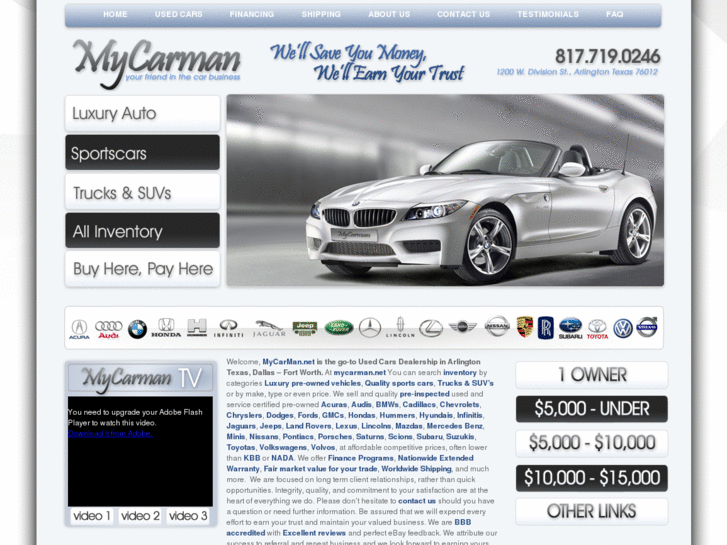Click the Porsche crest logo
This screenshot has width=727, height=545.
pos(525,327)
